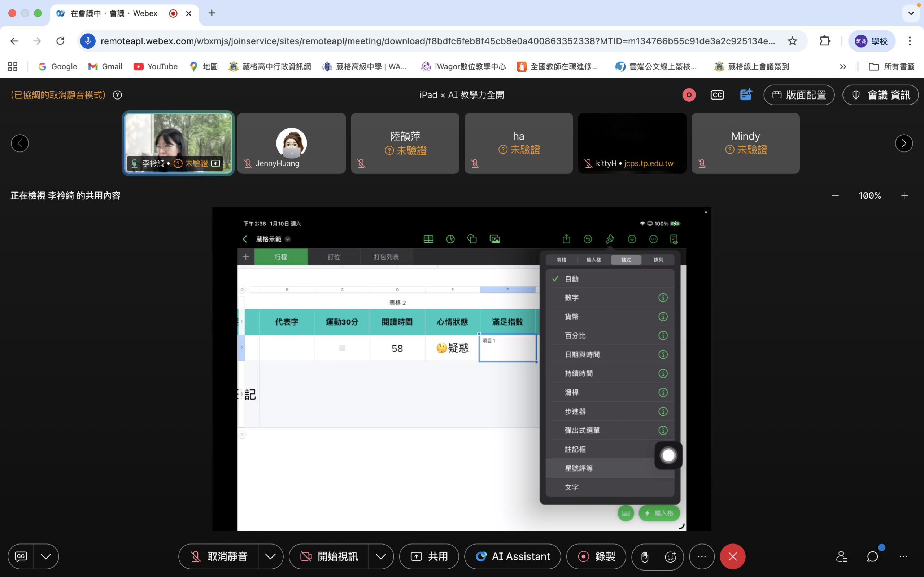This screenshot has width=924, height=577.
Task: Toggle 開始視訊 camera button
Action: click(x=329, y=557)
